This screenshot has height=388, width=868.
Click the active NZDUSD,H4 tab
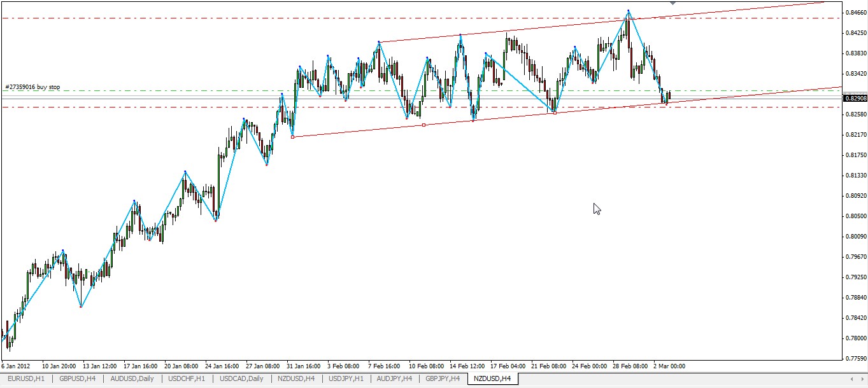click(x=492, y=379)
